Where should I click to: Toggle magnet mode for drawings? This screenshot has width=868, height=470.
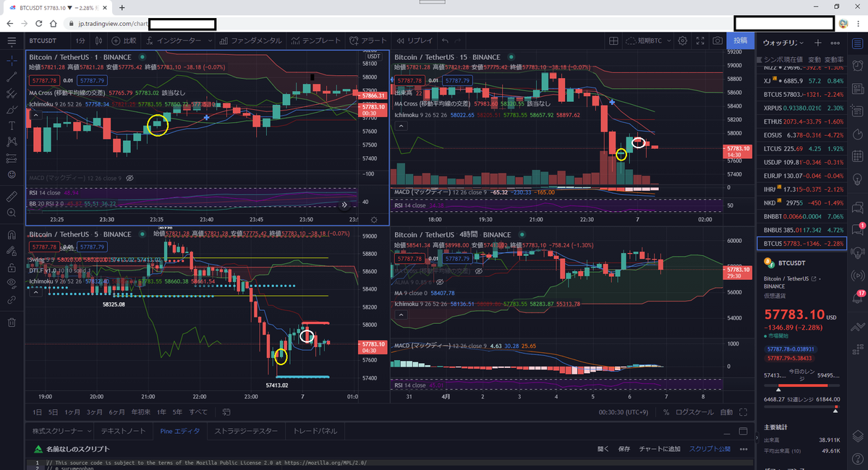click(x=12, y=234)
